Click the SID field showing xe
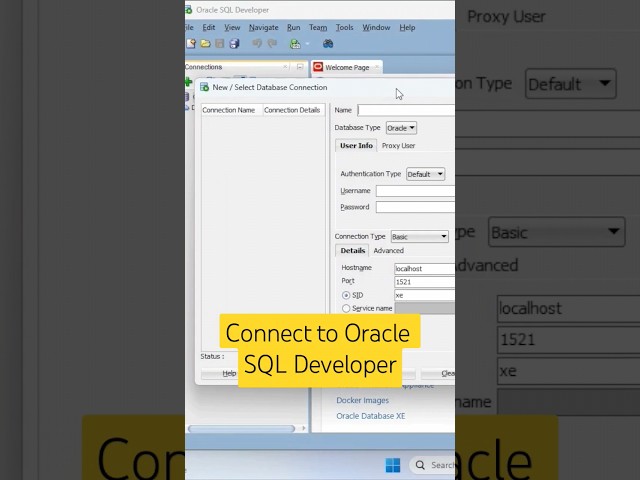Image resolution: width=640 pixels, height=480 pixels. click(x=424, y=295)
